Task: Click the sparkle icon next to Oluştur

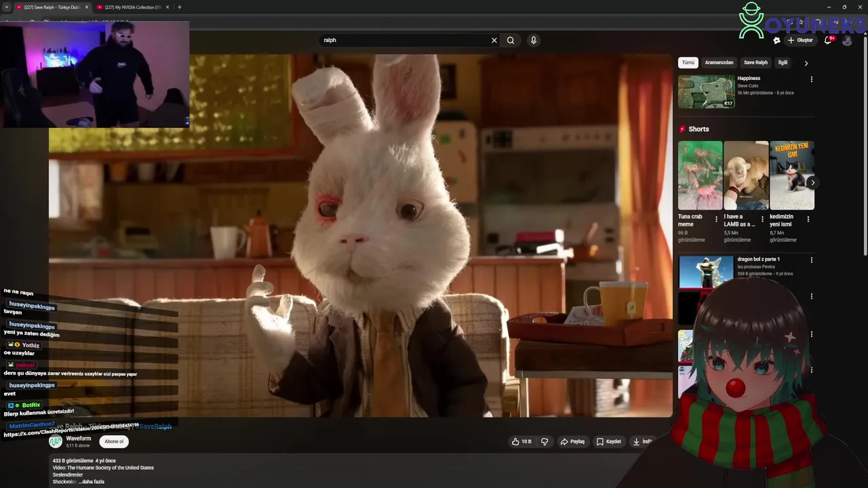Action: coord(776,41)
